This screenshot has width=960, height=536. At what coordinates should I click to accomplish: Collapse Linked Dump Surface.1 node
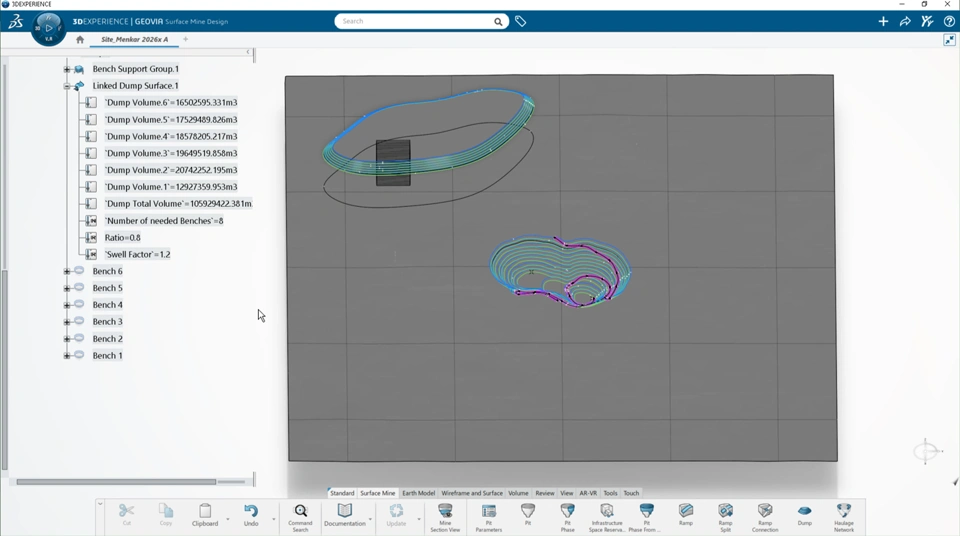pos(67,86)
